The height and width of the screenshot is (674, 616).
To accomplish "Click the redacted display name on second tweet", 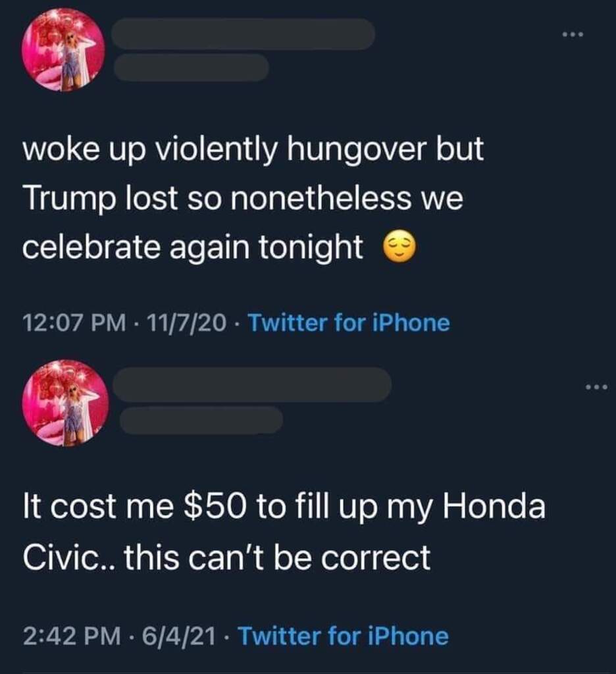I will (x=251, y=384).
